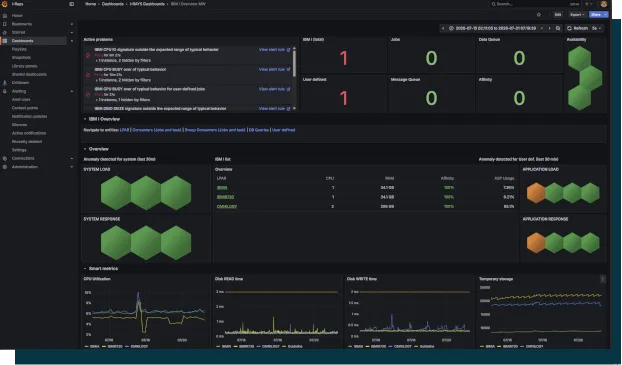Open View alert rule link for CPU IO signature
This screenshot has height=365, width=622.
point(275,50)
